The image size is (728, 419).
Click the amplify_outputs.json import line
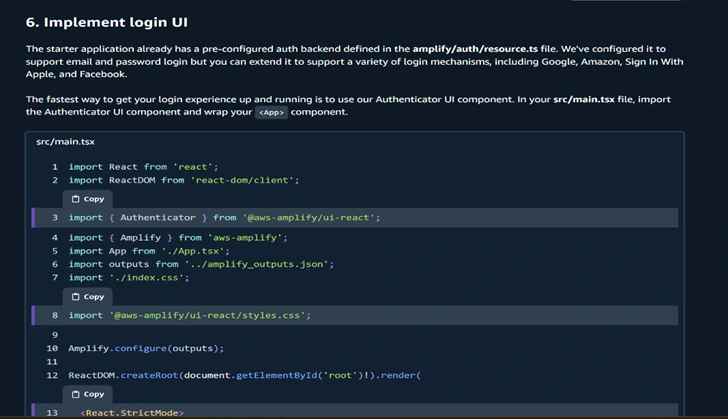(x=201, y=264)
